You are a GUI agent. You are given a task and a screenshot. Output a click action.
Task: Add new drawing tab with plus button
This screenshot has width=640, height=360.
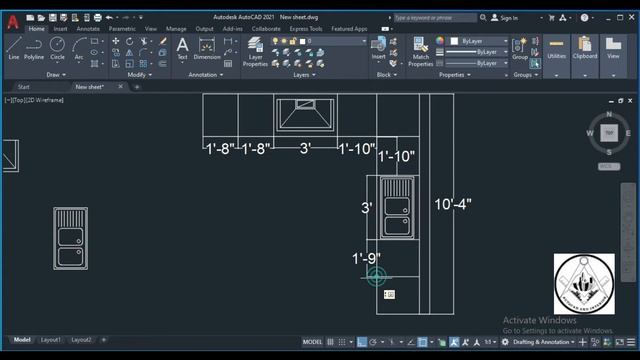pos(137,87)
